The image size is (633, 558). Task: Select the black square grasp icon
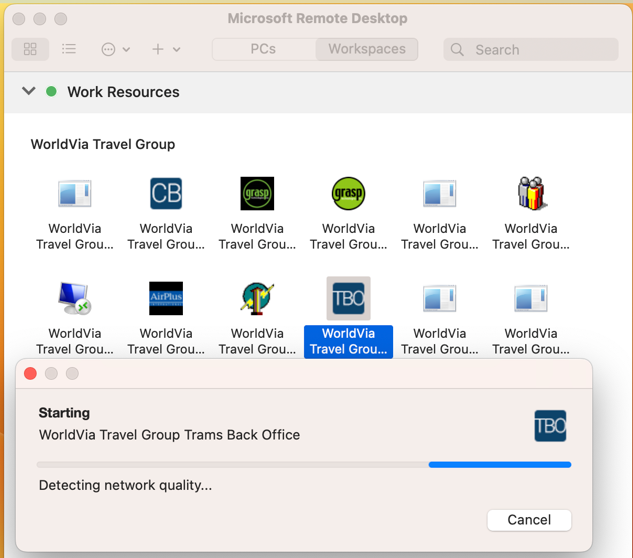(257, 193)
